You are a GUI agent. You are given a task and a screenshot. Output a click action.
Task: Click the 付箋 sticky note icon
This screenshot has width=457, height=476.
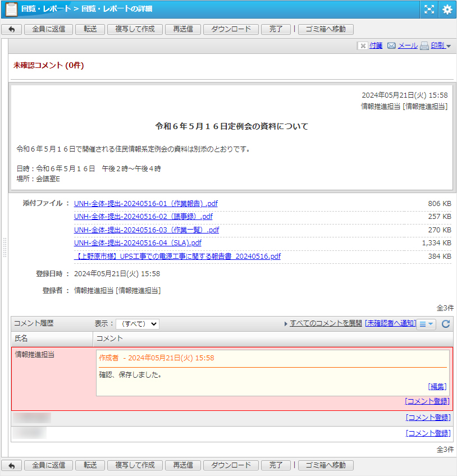point(363,46)
